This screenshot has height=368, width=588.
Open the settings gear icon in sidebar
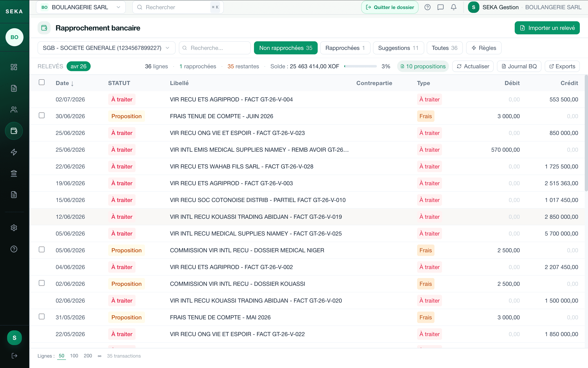click(14, 228)
